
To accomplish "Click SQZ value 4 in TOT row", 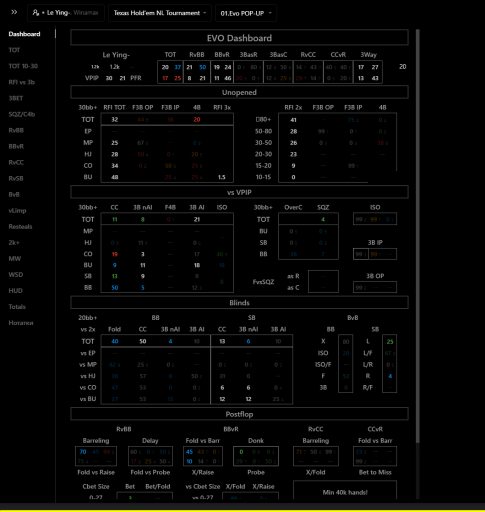I will pos(323,219).
